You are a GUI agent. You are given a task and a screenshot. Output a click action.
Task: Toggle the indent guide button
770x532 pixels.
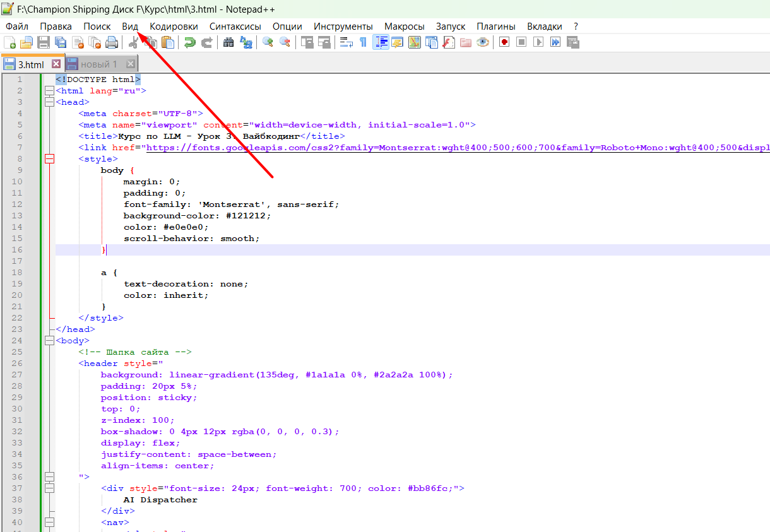click(381, 42)
